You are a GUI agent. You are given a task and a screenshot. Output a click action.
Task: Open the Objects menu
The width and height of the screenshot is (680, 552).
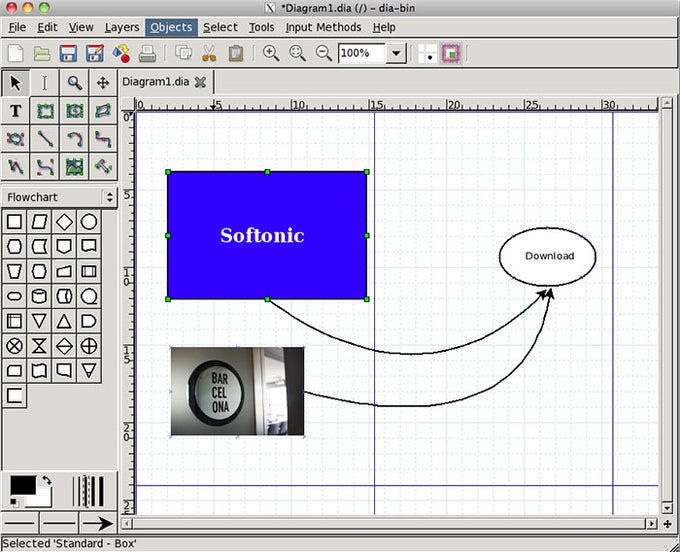[x=171, y=27]
